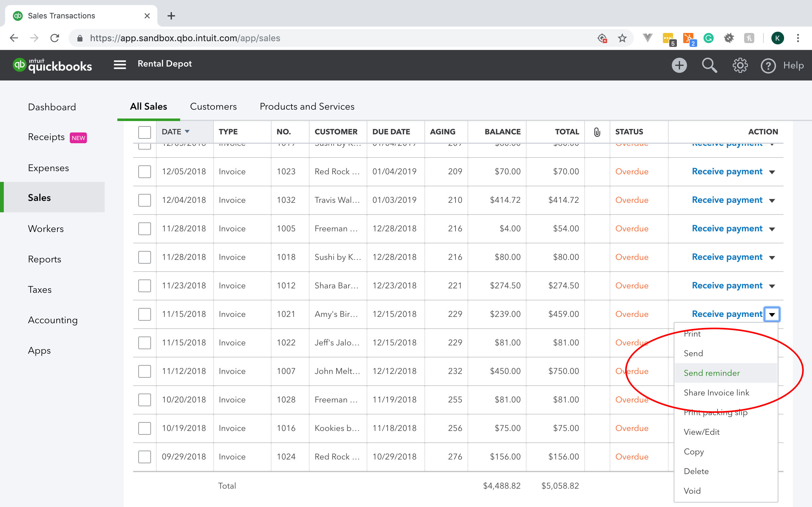Open Expenses in the left sidebar
This screenshot has height=507, width=812.
pyautogui.click(x=48, y=168)
